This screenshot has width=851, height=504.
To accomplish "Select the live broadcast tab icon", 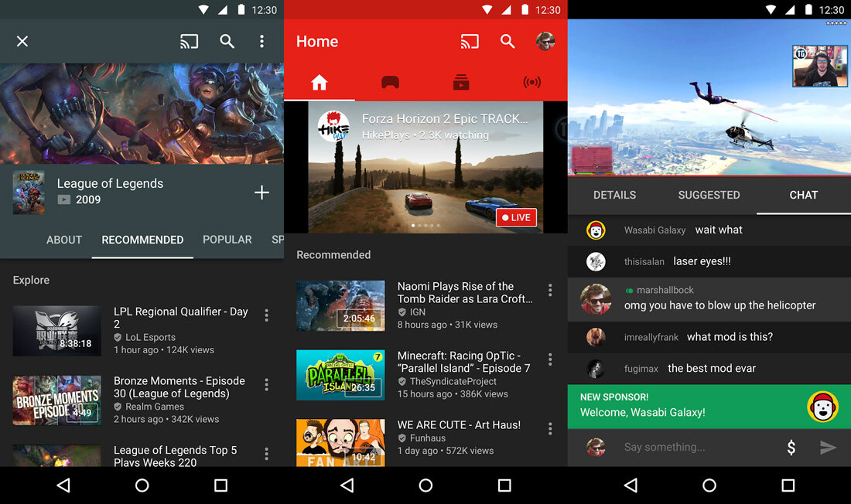I will tap(532, 83).
